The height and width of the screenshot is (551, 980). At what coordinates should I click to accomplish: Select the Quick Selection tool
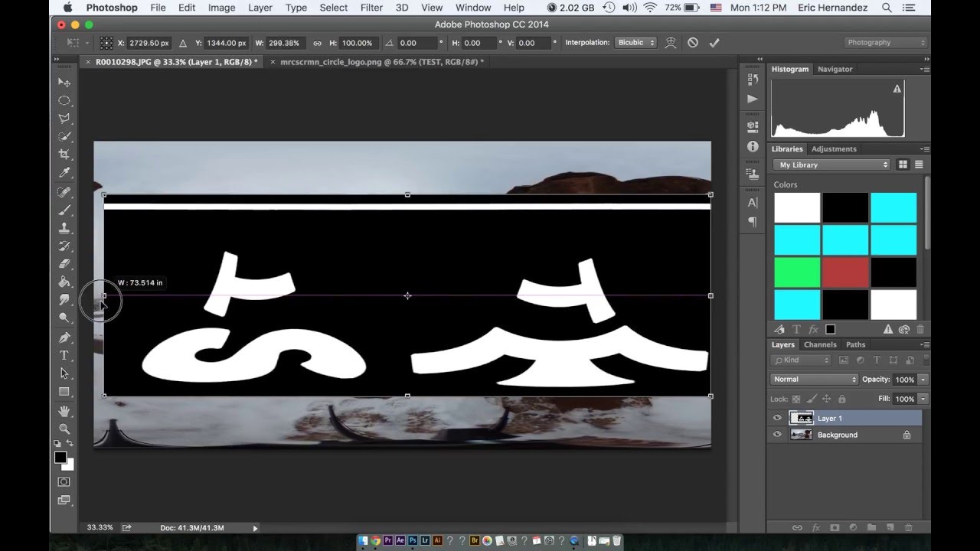pos(64,136)
